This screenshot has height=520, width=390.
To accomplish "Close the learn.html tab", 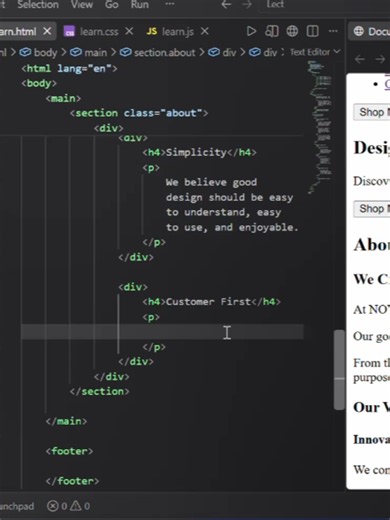I will [x=47, y=32].
